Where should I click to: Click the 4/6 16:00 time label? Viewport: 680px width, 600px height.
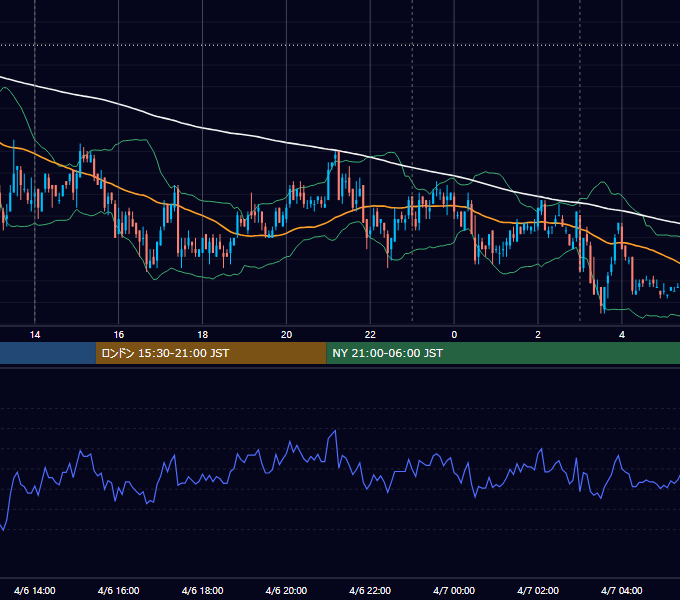(x=118, y=590)
